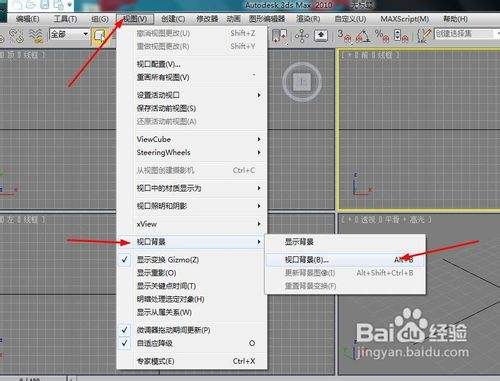Open the 图形编辑器 menu

point(267,19)
